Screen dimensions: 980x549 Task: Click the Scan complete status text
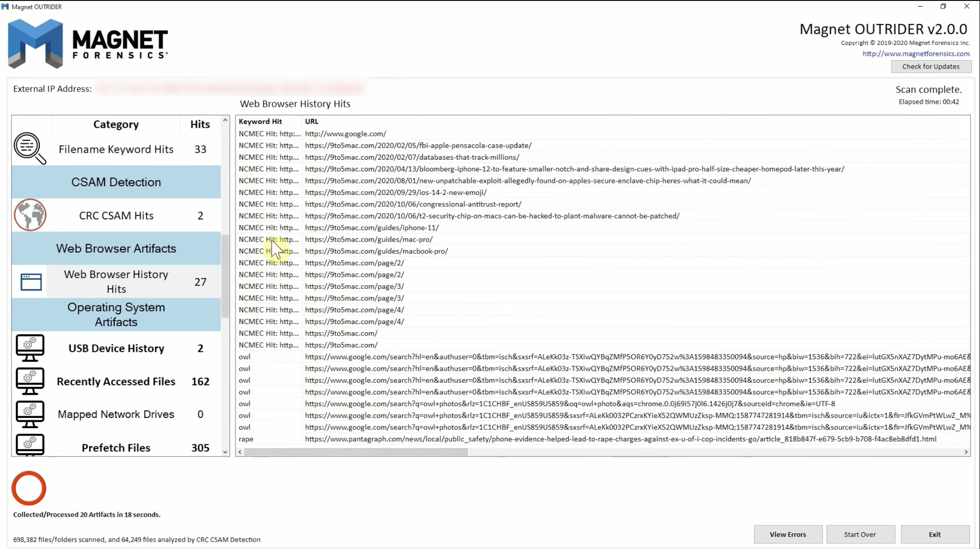[929, 89]
